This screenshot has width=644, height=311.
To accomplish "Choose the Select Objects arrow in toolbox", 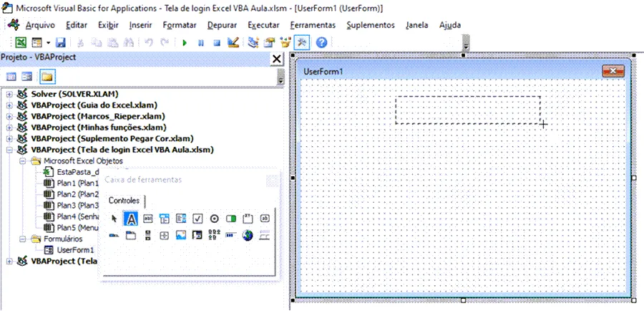I will click(x=114, y=219).
